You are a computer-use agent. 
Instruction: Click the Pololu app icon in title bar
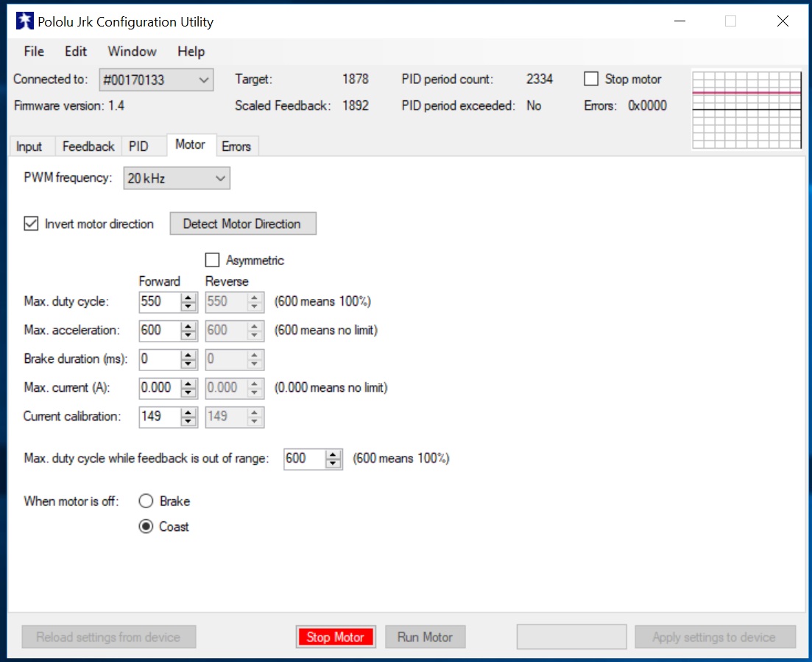point(24,21)
